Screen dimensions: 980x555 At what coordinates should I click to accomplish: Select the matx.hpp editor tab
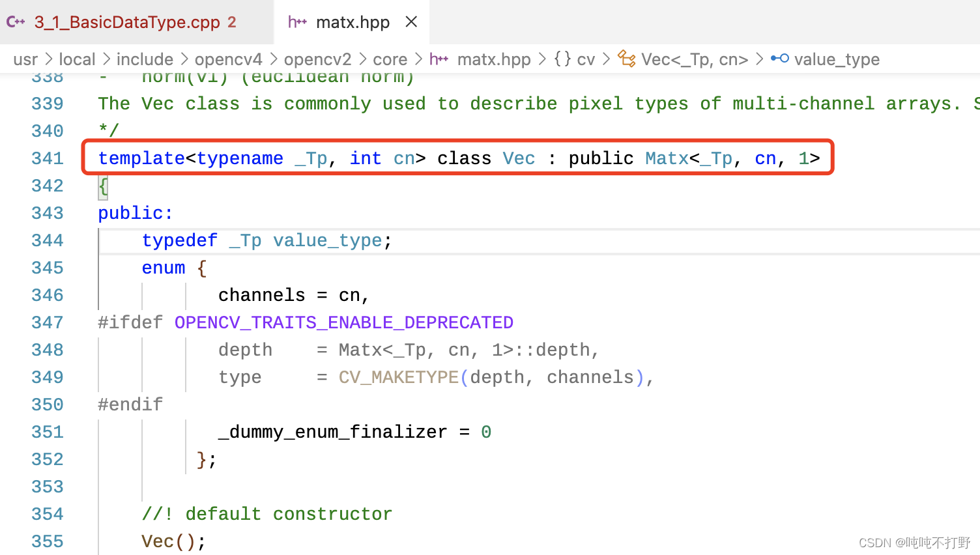[x=352, y=21]
